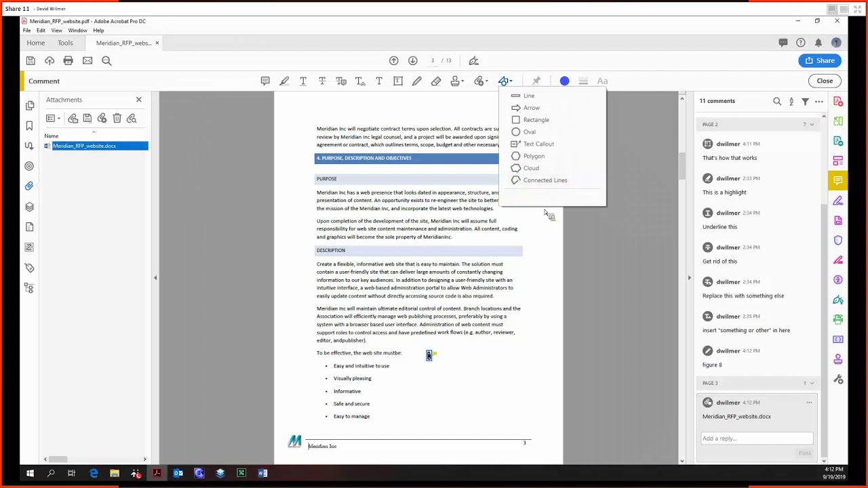Image resolution: width=868 pixels, height=488 pixels.
Task: Click the keep tool selected pin
Action: [x=536, y=81]
